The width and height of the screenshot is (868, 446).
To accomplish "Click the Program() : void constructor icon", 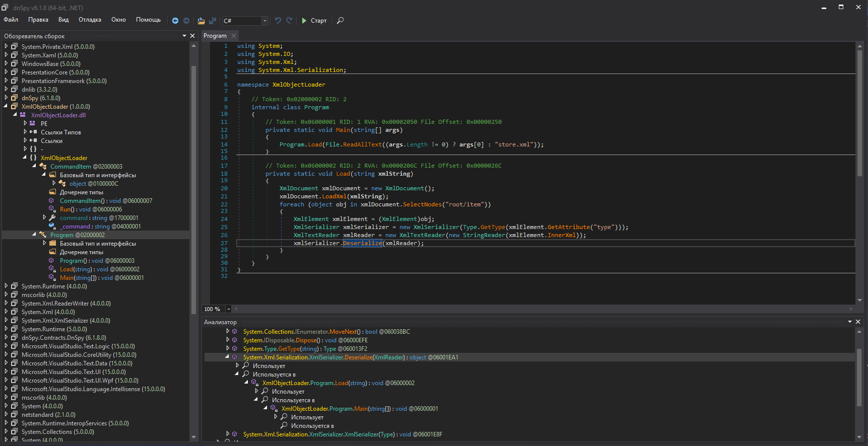I will pos(51,260).
